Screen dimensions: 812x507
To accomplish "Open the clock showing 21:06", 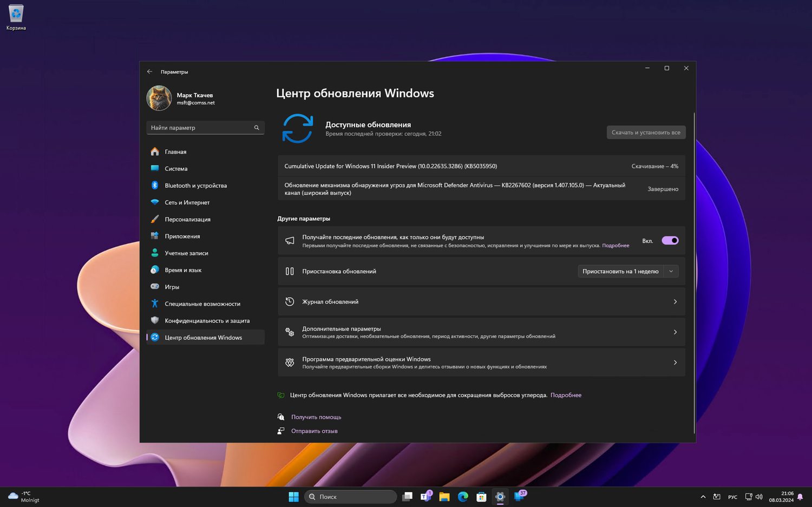I will pyautogui.click(x=781, y=497).
